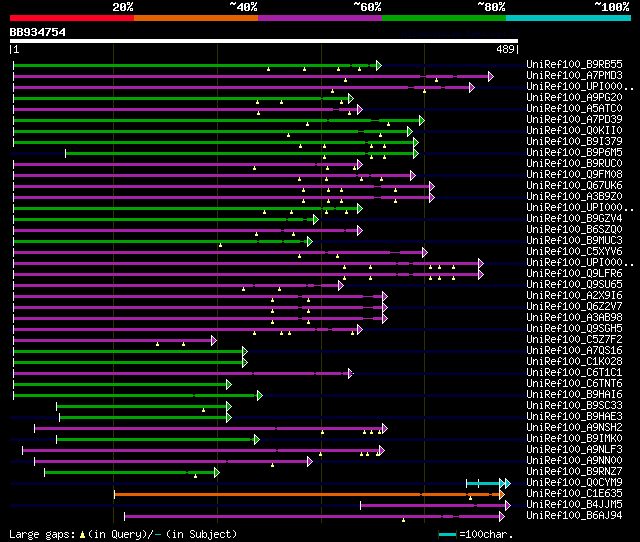Click the purple ~60% identity legend segment

click(320, 18)
